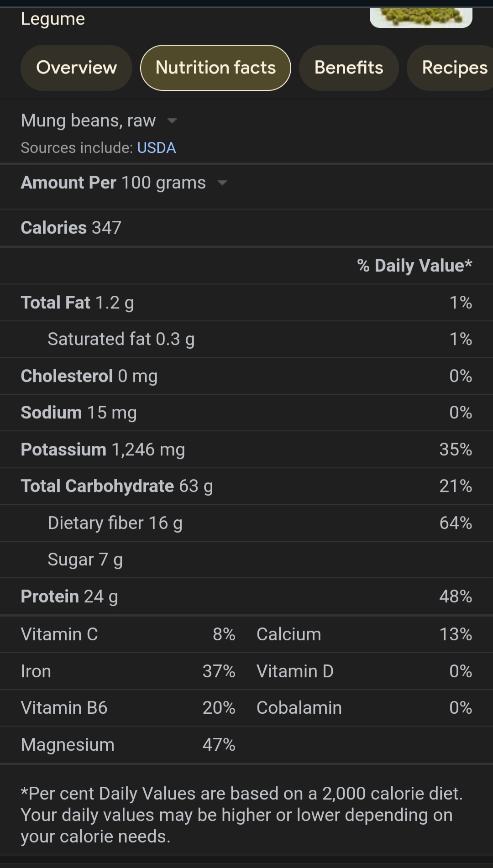Tap the Magnesium 47% entry
Viewport: 493px width, 868px height.
tap(128, 745)
